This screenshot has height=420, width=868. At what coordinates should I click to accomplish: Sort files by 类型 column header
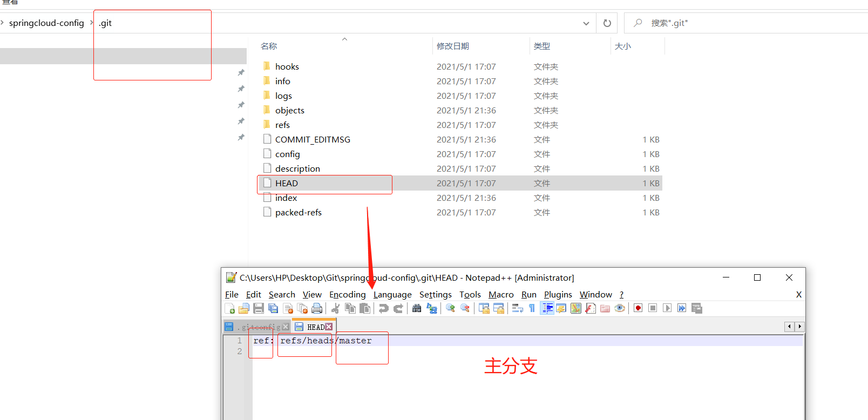click(x=542, y=46)
